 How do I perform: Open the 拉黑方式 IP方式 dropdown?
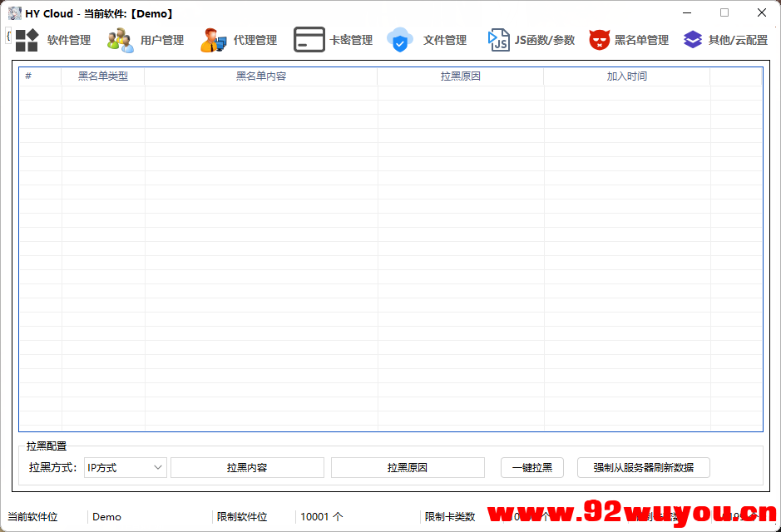(x=125, y=467)
